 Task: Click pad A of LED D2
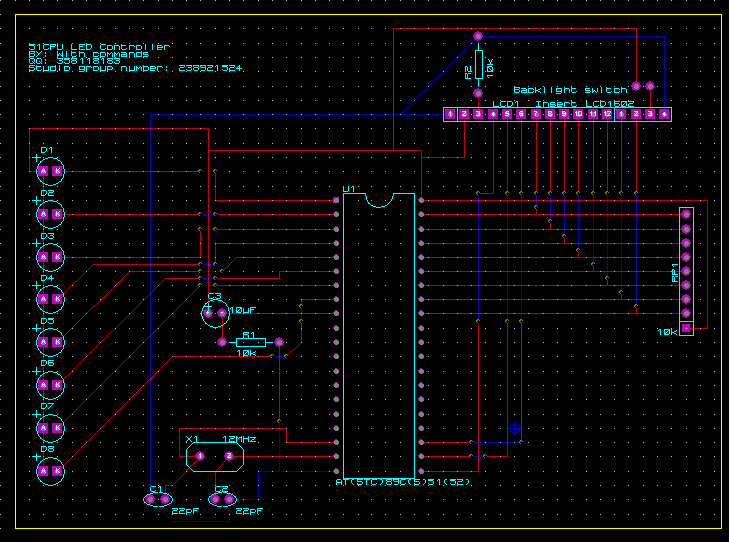pos(43,214)
